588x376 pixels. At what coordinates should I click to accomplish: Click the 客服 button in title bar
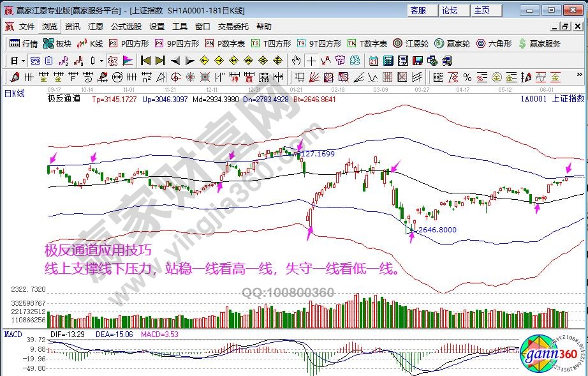[x=418, y=10]
